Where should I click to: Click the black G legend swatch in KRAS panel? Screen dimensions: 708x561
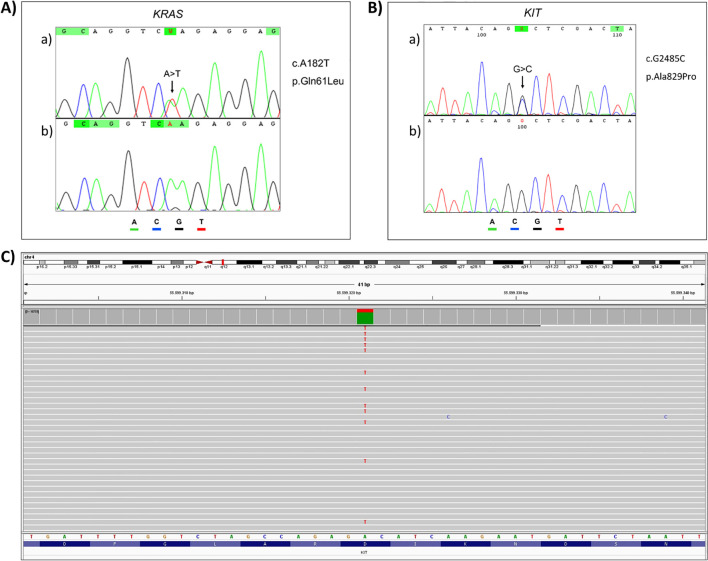pyautogui.click(x=179, y=229)
